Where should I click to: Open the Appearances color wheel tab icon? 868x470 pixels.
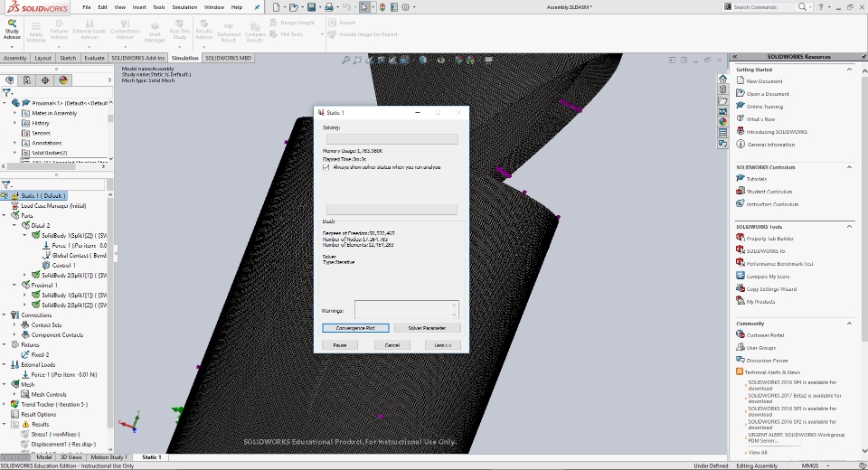[x=722, y=121]
